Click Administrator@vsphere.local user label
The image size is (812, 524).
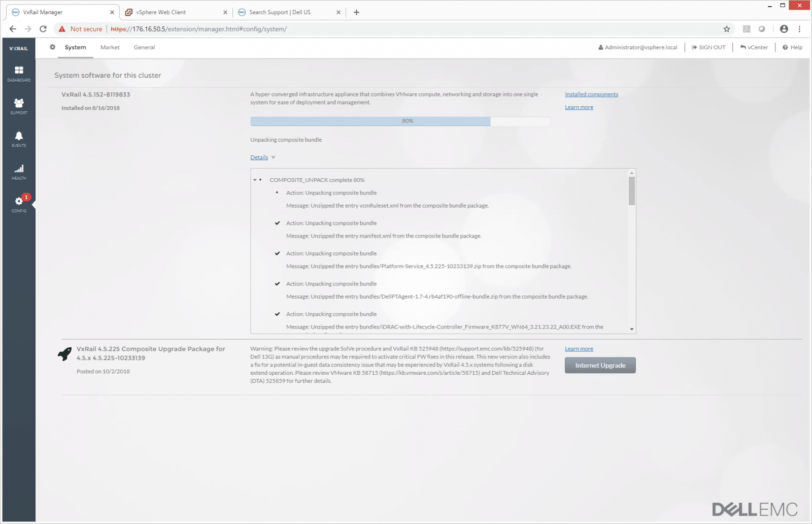[638, 47]
